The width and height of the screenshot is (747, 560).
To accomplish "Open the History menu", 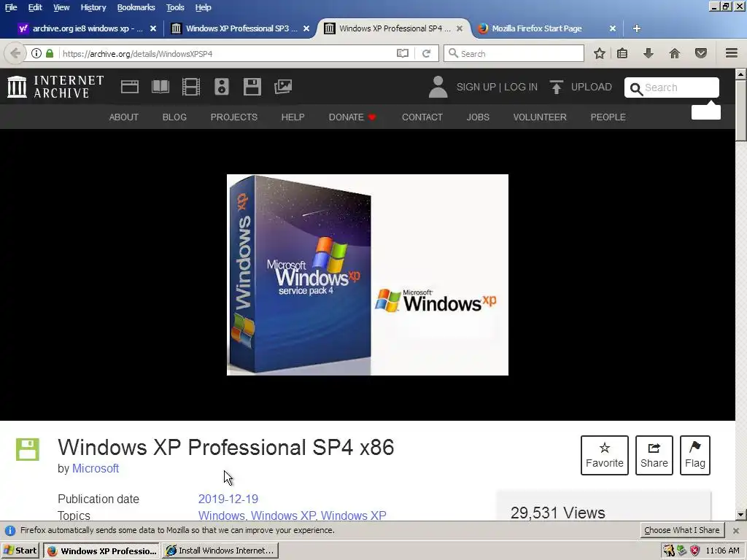I will pyautogui.click(x=93, y=7).
